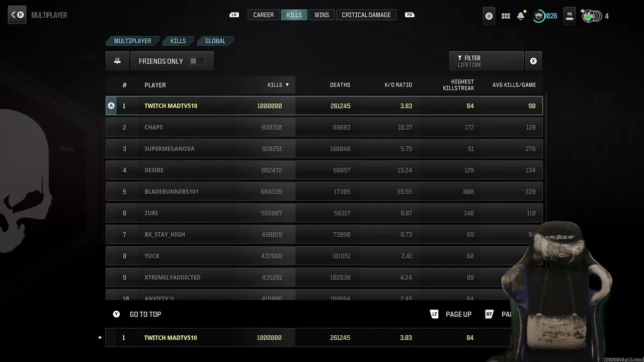Toggle the Friends Only switch

(x=197, y=61)
